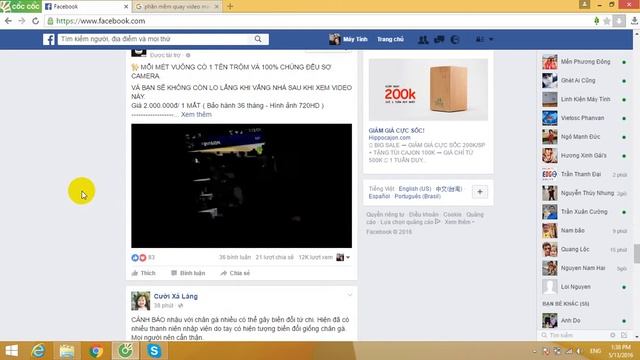Open chat with Quang Lộc
The image size is (640, 360).
585,250
